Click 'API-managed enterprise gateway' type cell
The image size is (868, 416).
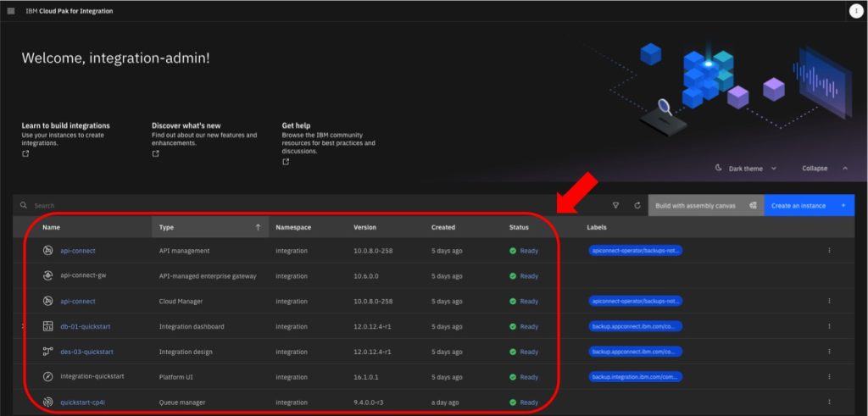(x=208, y=275)
